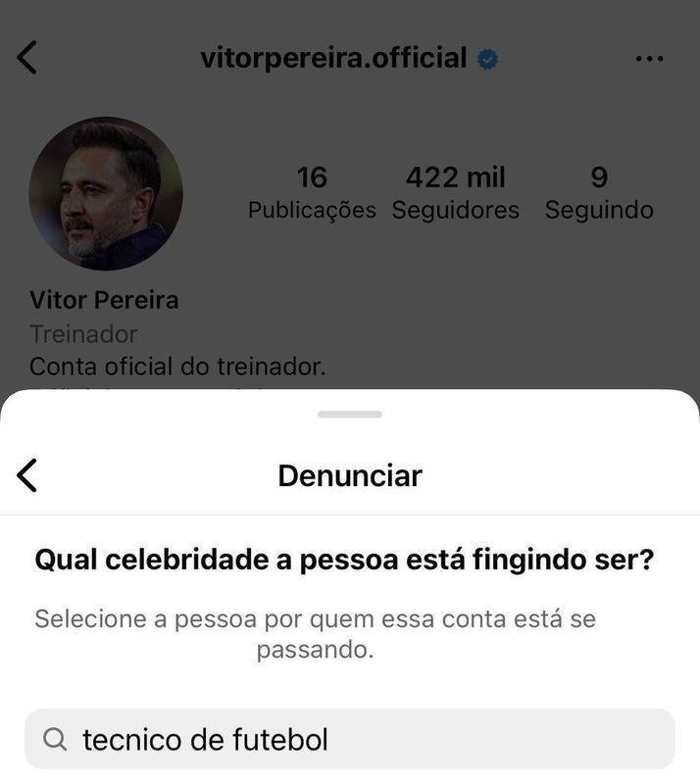The image size is (700, 784).
Task: Tap the bio text Conta oficial do treinador
Action: point(179,367)
